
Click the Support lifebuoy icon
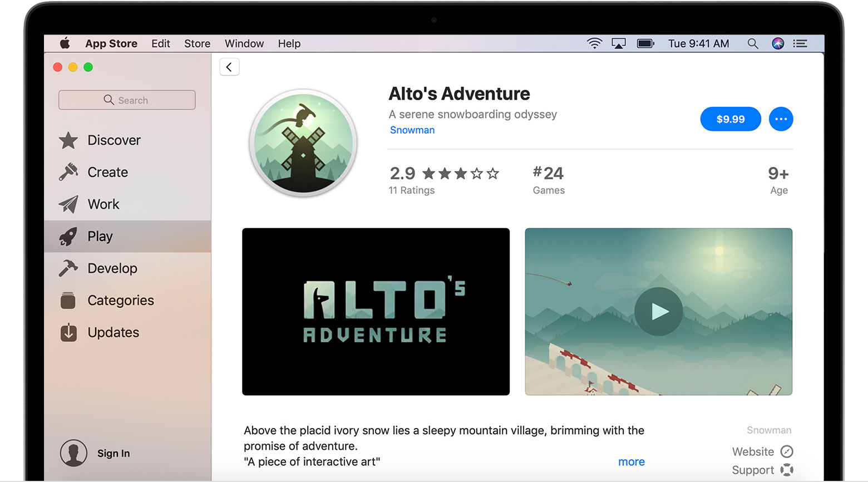click(787, 470)
